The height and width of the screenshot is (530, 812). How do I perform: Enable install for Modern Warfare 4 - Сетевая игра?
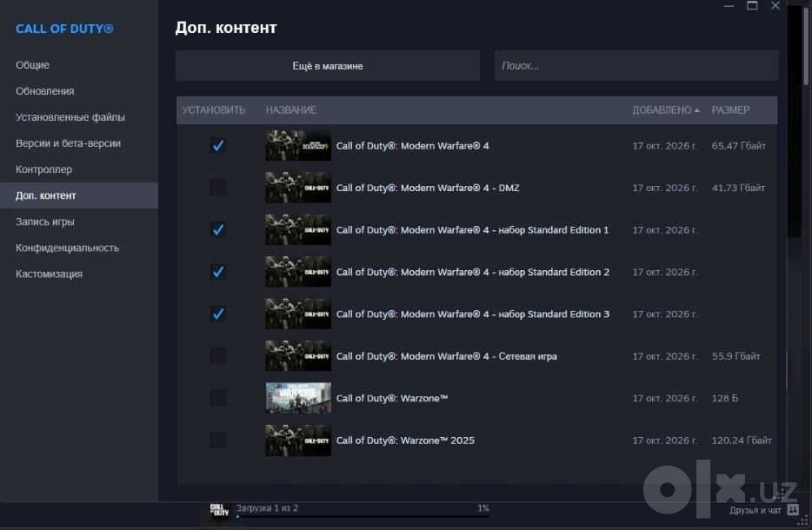click(x=218, y=355)
